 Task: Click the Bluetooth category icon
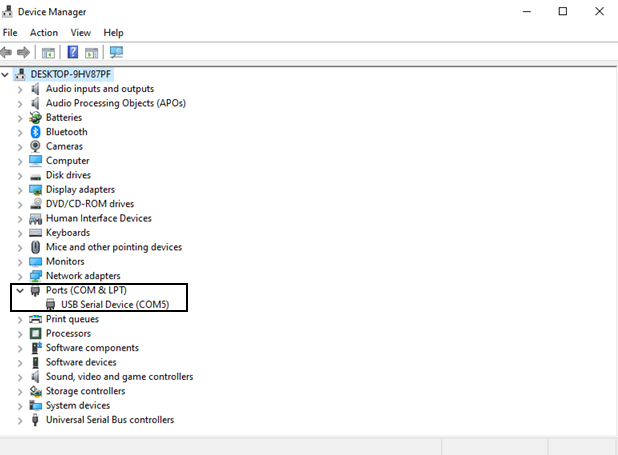coord(35,132)
